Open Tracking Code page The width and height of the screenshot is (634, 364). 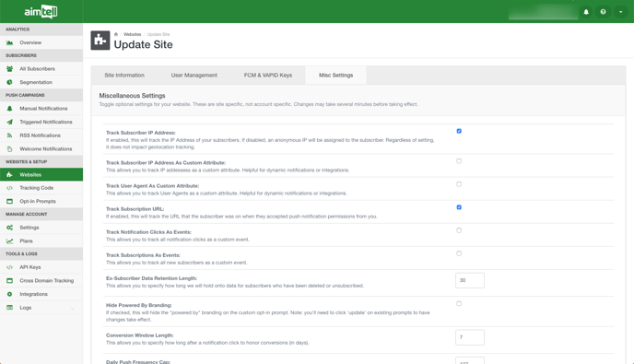coord(41,188)
